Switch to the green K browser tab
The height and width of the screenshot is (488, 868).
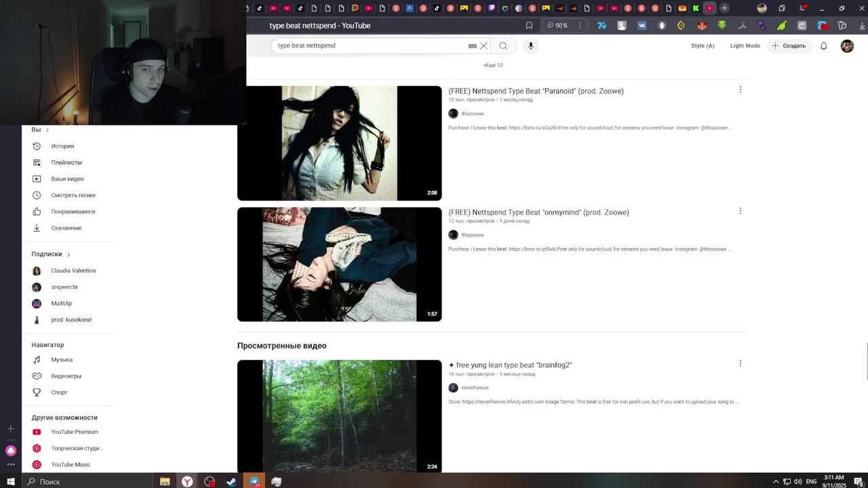(696, 8)
